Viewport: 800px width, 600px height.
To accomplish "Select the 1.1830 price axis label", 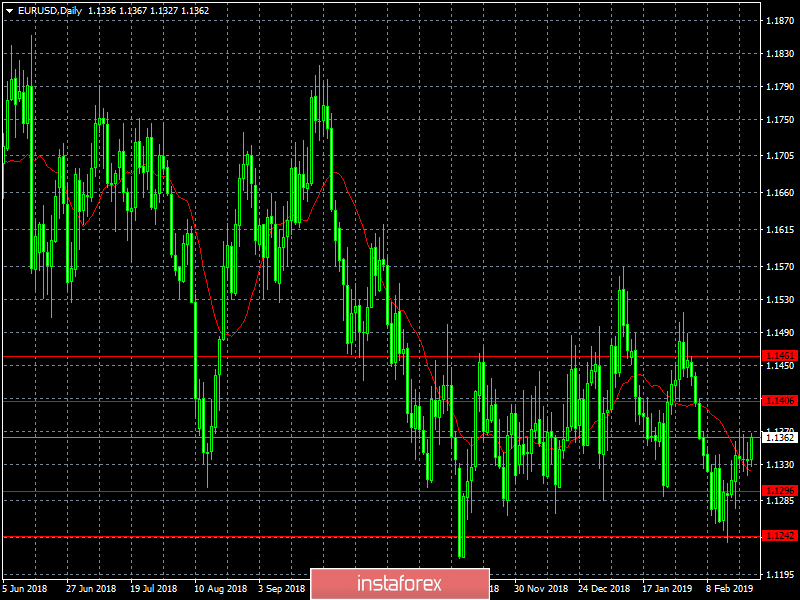I will coord(780,54).
